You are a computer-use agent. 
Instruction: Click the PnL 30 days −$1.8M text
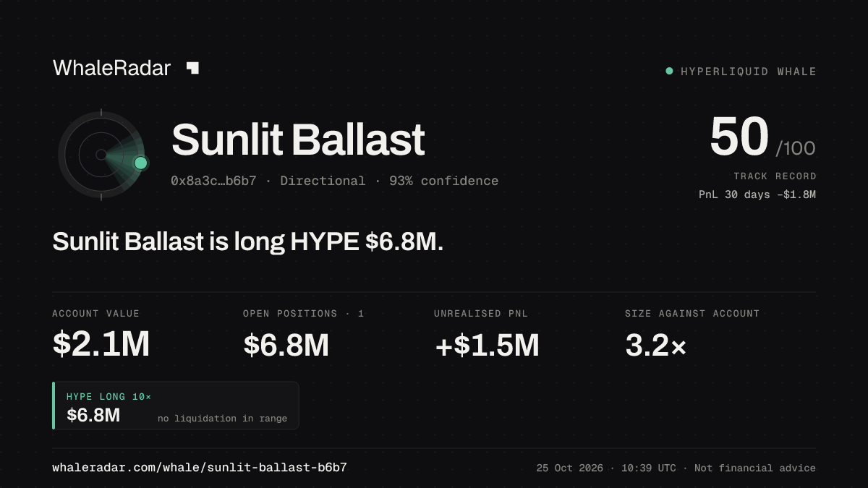(757, 194)
